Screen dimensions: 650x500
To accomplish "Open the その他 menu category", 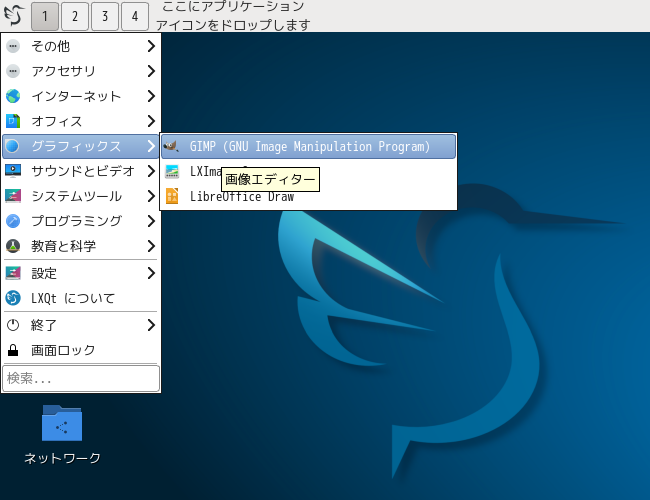I will pyautogui.click(x=81, y=46).
